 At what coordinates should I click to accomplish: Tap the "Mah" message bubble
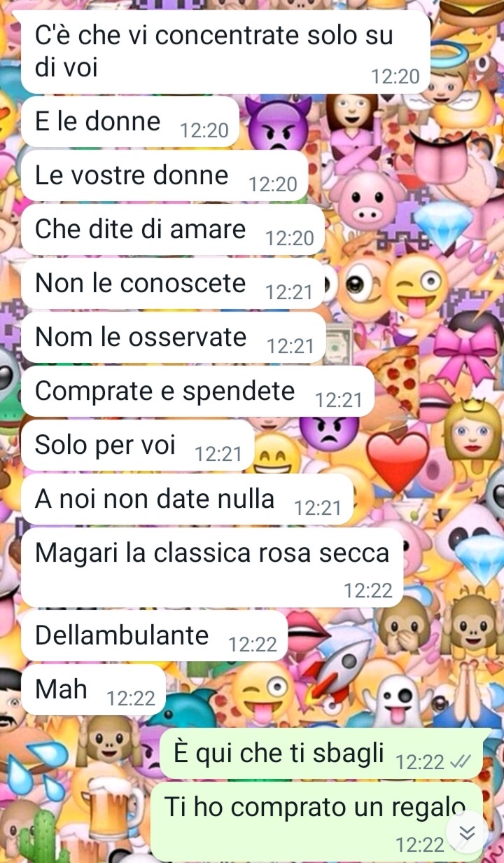[94, 690]
